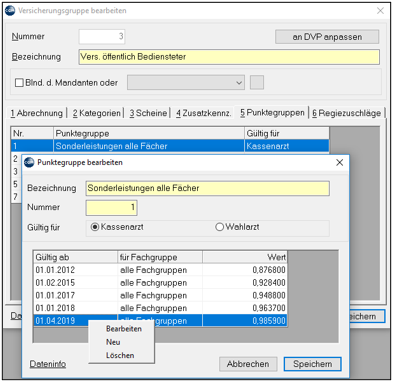Open the dropdown next to Mandanten checkbox

(x=186, y=82)
